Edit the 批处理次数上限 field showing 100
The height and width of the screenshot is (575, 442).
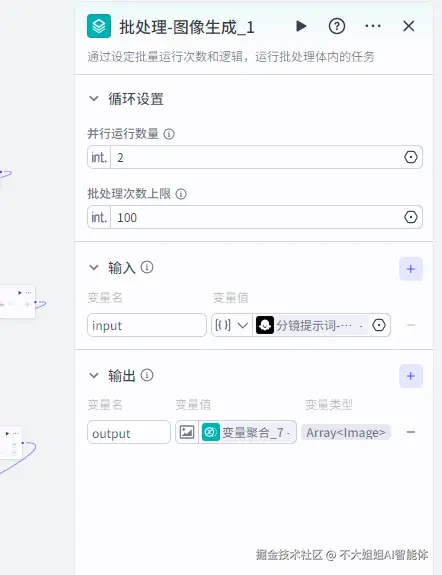coord(255,217)
